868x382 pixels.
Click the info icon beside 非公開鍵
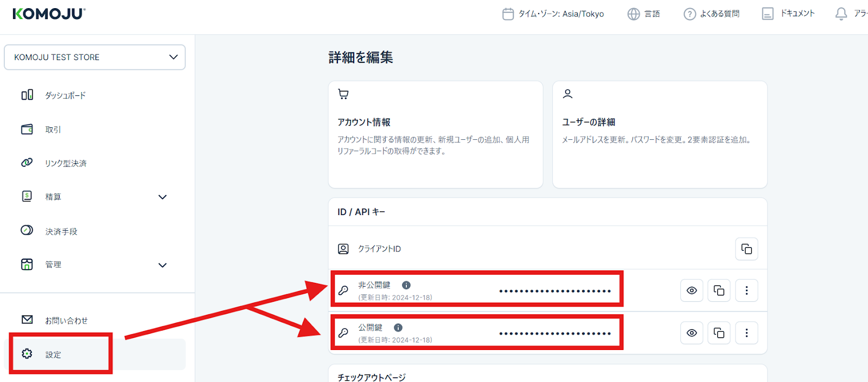[406, 285]
